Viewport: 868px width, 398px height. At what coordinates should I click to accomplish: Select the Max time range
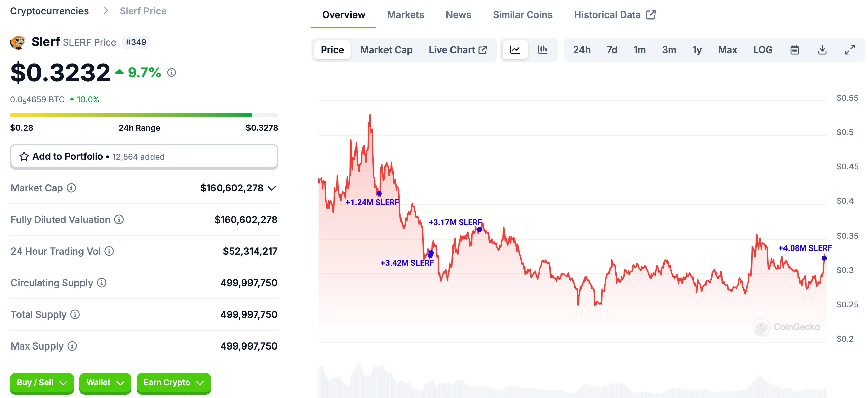tap(728, 50)
